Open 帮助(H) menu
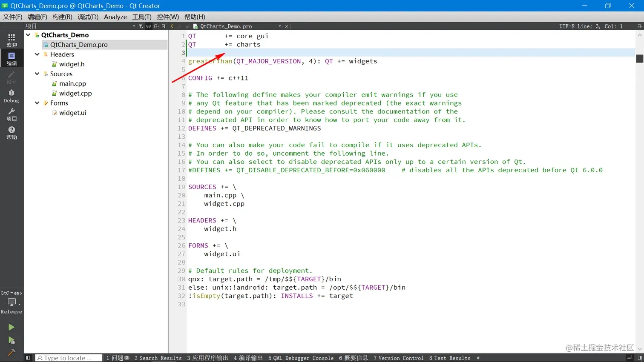Viewport: 644px width, 362px height. click(x=195, y=17)
